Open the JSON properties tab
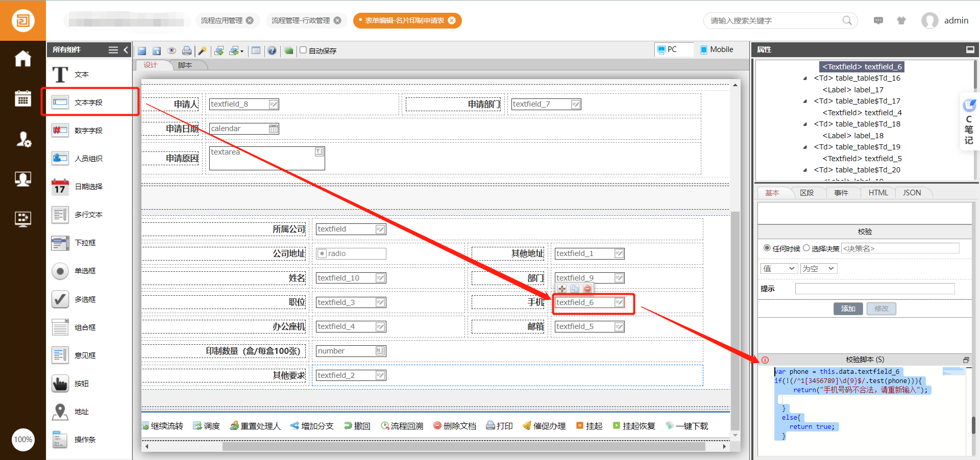This screenshot has height=460, width=980. tap(912, 193)
